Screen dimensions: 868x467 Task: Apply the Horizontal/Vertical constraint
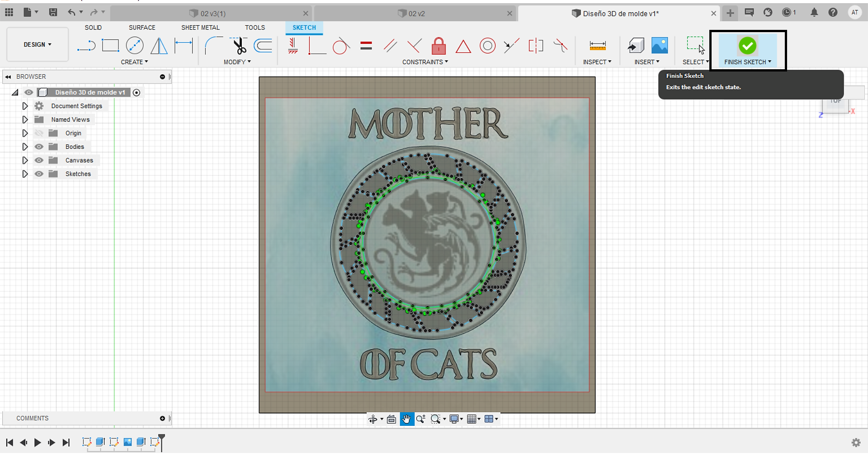click(293, 46)
